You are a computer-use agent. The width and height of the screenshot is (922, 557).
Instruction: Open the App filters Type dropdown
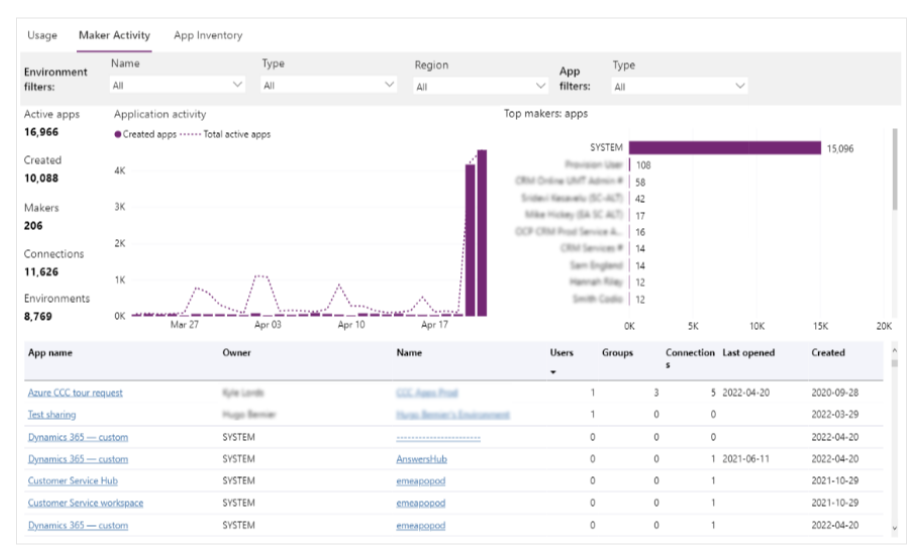679,87
